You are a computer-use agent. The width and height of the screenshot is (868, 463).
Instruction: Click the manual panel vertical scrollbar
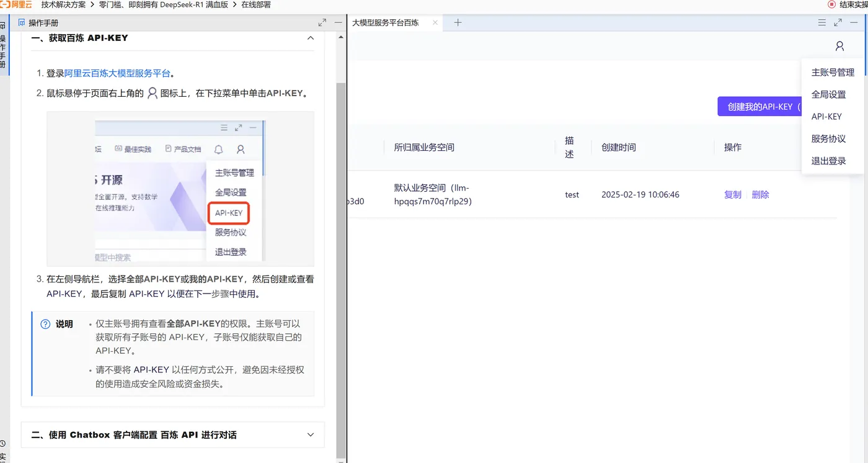(340, 270)
